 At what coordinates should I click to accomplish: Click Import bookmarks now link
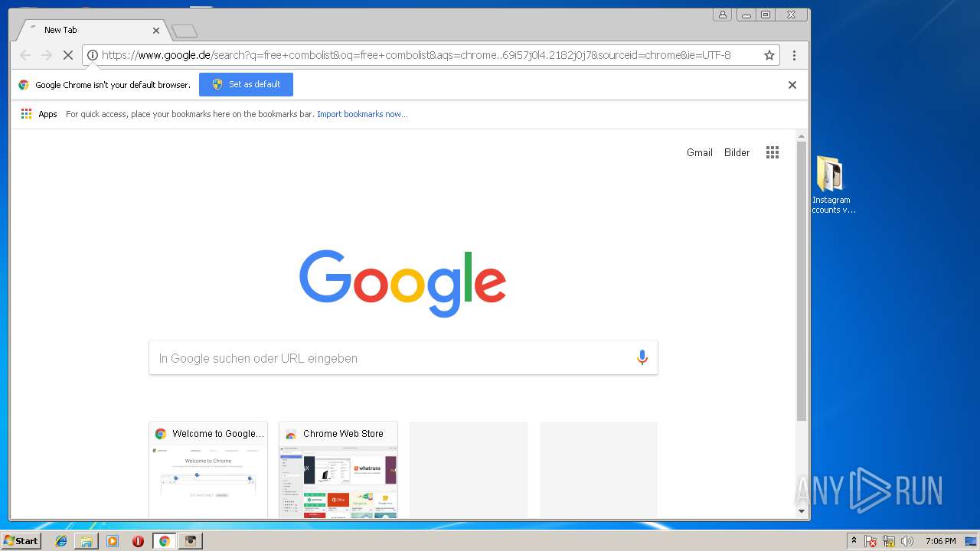pyautogui.click(x=362, y=114)
